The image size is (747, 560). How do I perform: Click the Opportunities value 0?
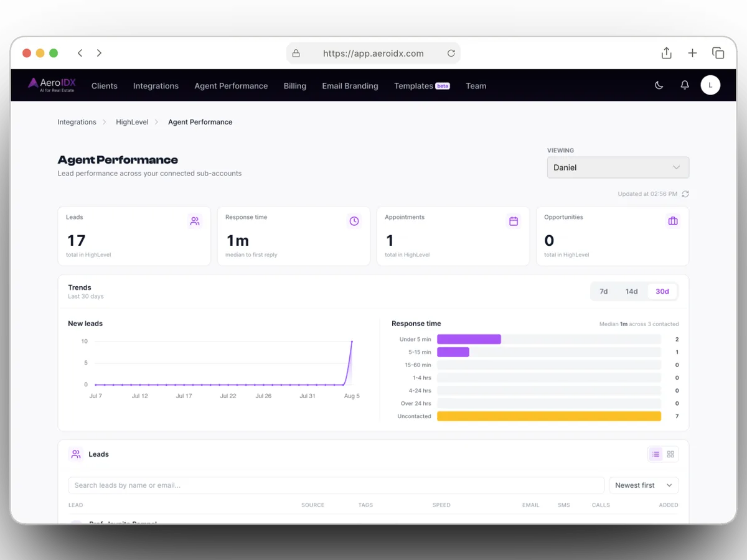tap(549, 240)
